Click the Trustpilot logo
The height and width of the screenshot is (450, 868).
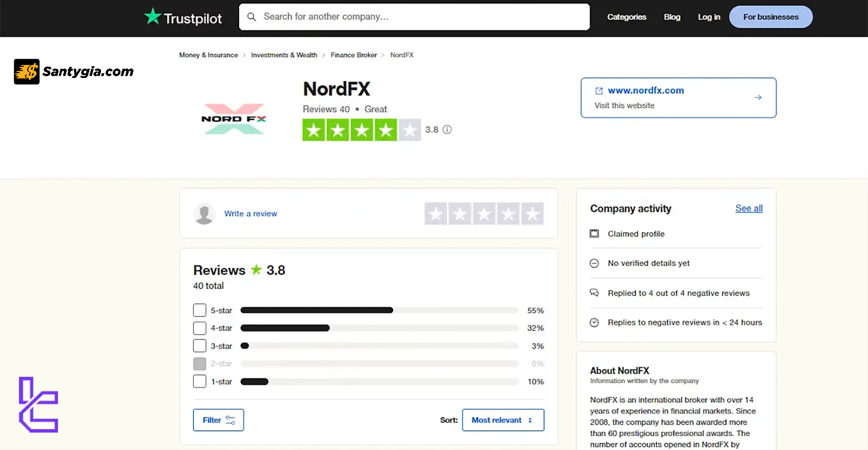[183, 17]
